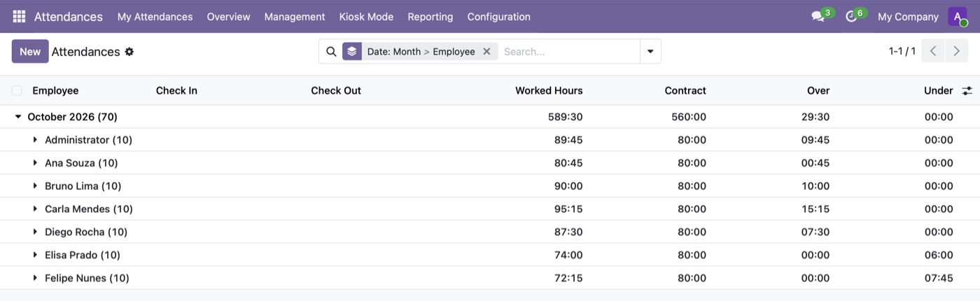Image resolution: width=980 pixels, height=301 pixels.
Task: Expand the Diego Rocha group row
Action: (x=35, y=232)
